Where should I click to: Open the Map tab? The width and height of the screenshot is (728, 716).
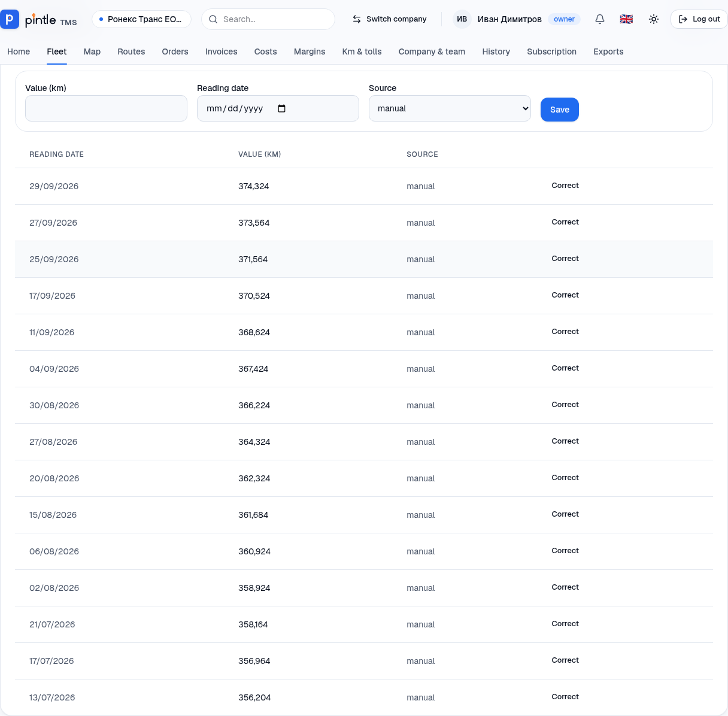(92, 51)
